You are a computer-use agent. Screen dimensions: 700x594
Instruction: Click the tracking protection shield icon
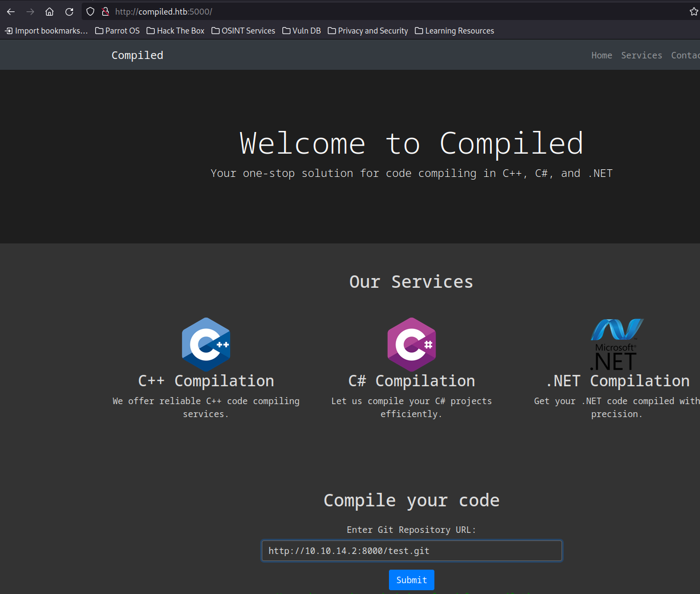(x=90, y=11)
